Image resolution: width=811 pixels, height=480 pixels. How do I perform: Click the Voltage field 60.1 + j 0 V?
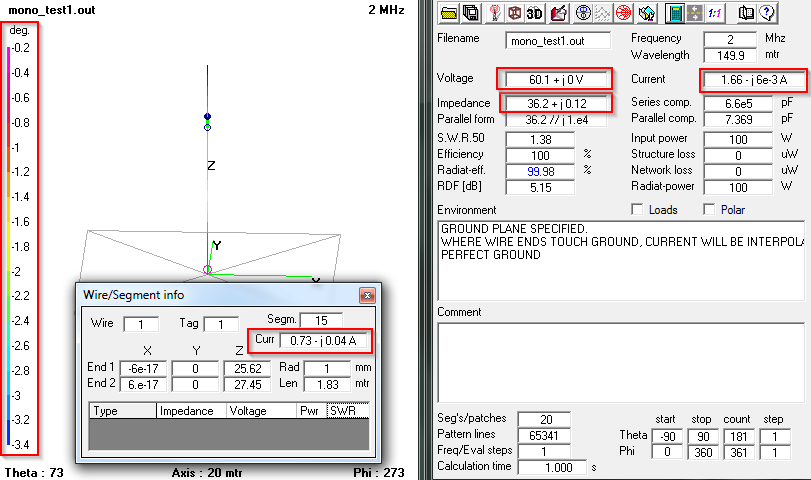[x=555, y=80]
